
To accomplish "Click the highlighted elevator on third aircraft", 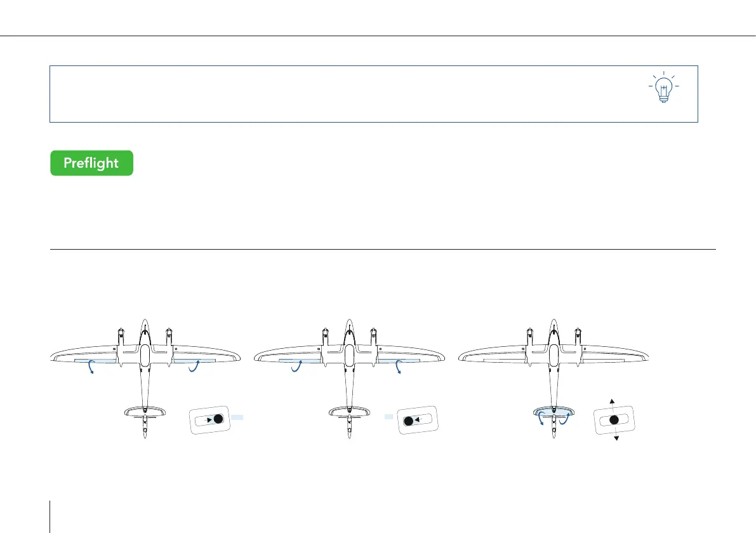I will pyautogui.click(x=554, y=412).
